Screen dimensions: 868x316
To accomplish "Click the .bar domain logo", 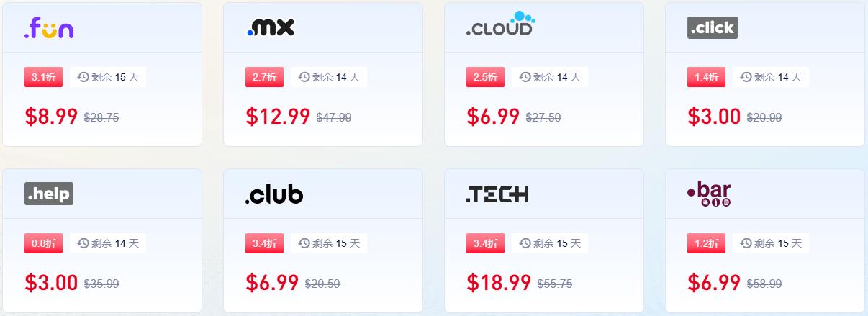I will tap(709, 194).
